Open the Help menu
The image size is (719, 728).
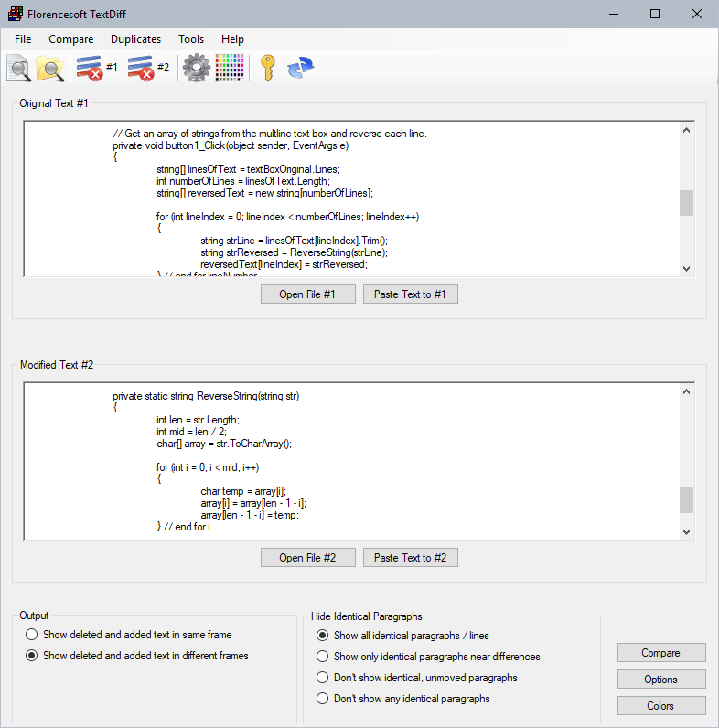[232, 39]
